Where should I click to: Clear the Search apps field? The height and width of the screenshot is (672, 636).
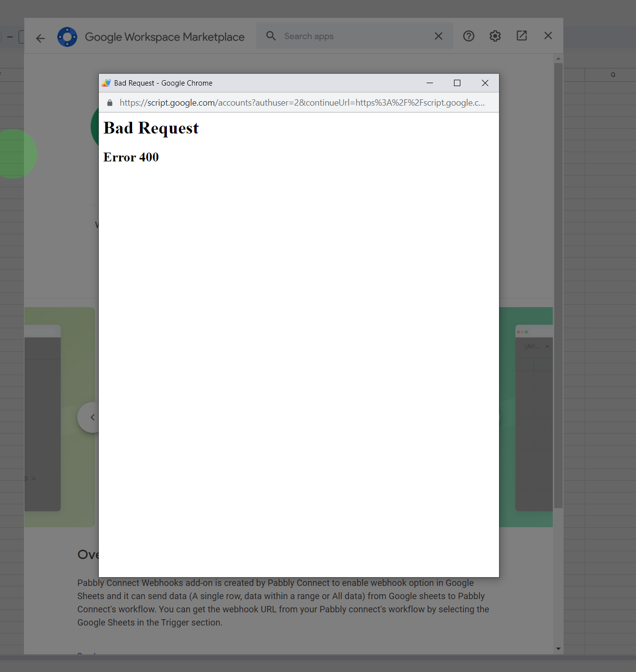coord(438,36)
